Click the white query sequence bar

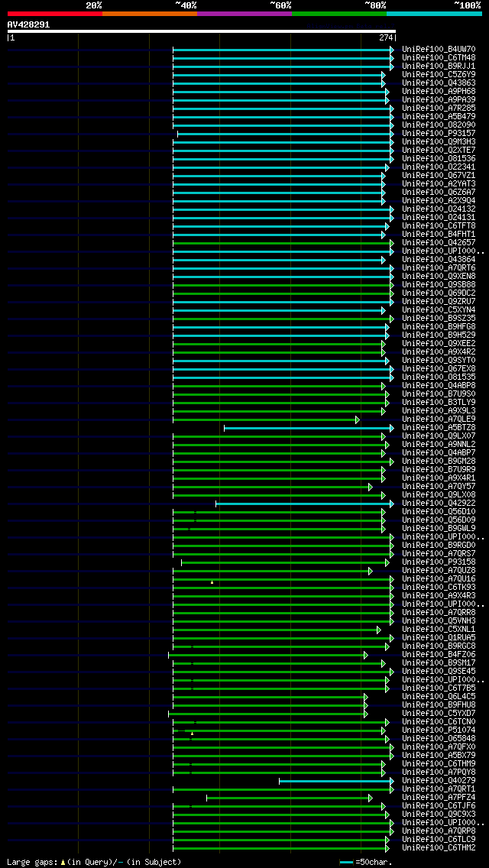[x=202, y=31]
